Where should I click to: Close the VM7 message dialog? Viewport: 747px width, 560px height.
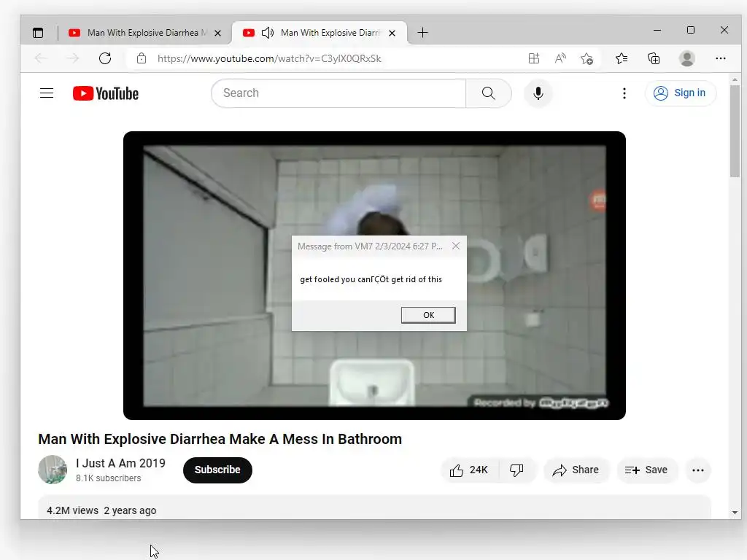pyautogui.click(x=456, y=246)
